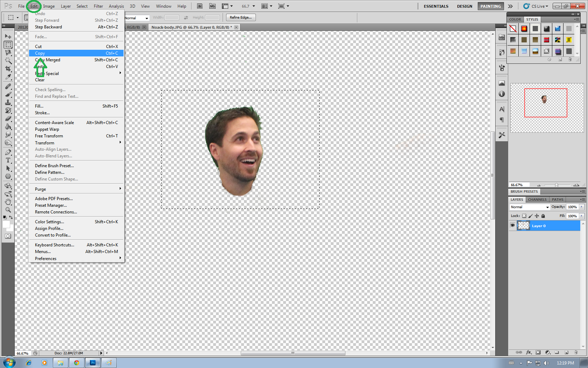This screenshot has height=368, width=588.
Task: Toggle lock transparent pixels
Action: click(524, 216)
